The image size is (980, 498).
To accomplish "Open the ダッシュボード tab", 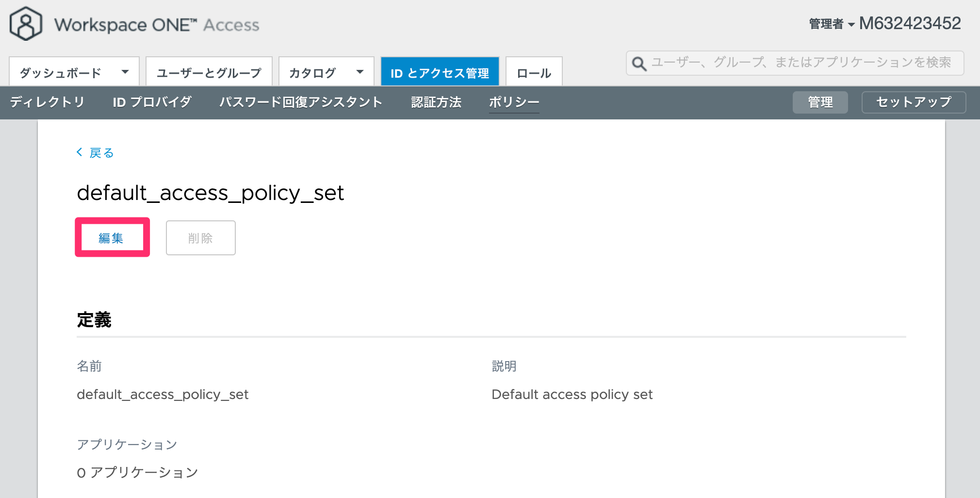I will [x=74, y=72].
